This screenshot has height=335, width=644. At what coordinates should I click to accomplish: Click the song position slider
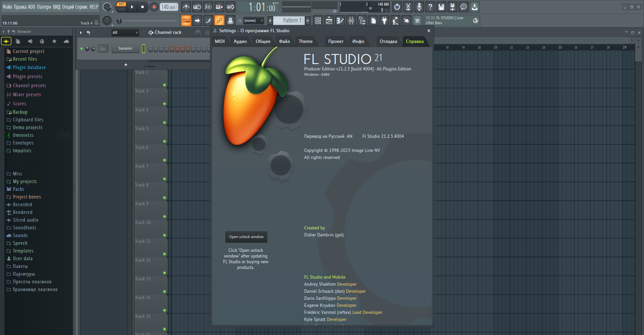click(x=147, y=21)
